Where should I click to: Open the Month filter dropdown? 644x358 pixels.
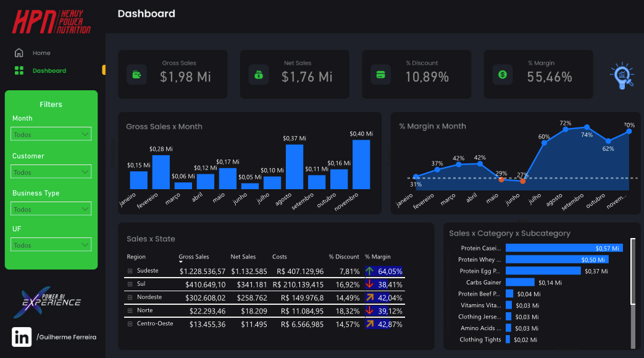pyautogui.click(x=51, y=134)
